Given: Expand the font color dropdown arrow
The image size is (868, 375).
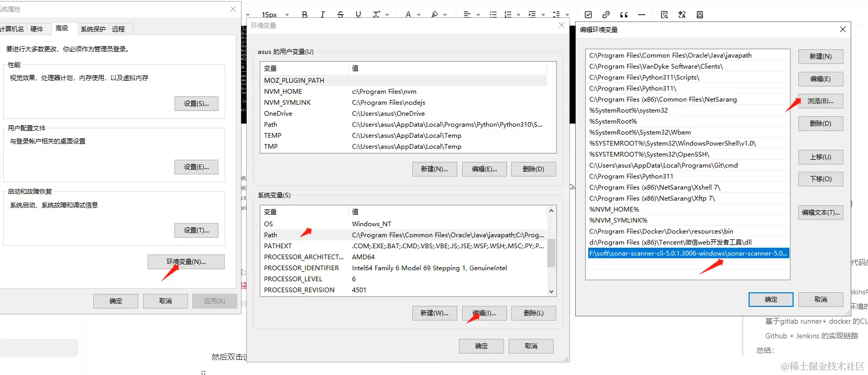Looking at the screenshot, I should click(419, 15).
